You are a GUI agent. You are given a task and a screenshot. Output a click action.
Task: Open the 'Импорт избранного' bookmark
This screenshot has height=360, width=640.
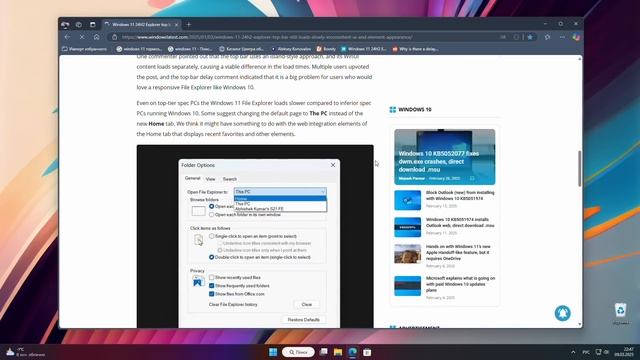(84, 49)
